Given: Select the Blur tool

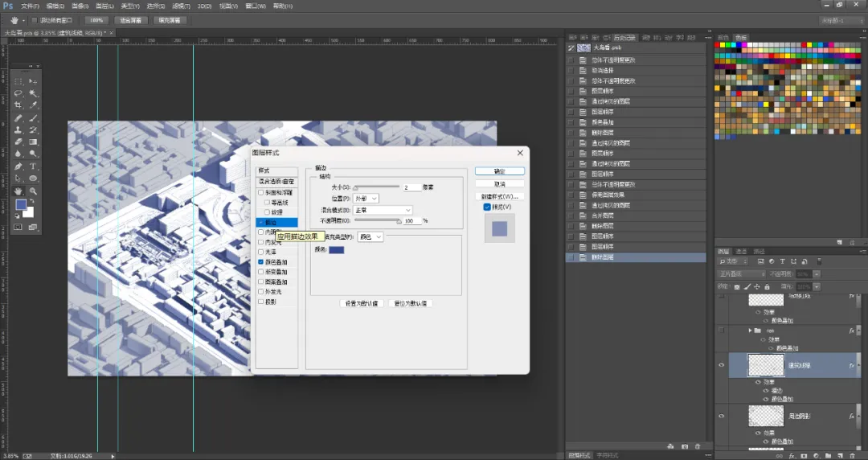Looking at the screenshot, I should 18,154.
